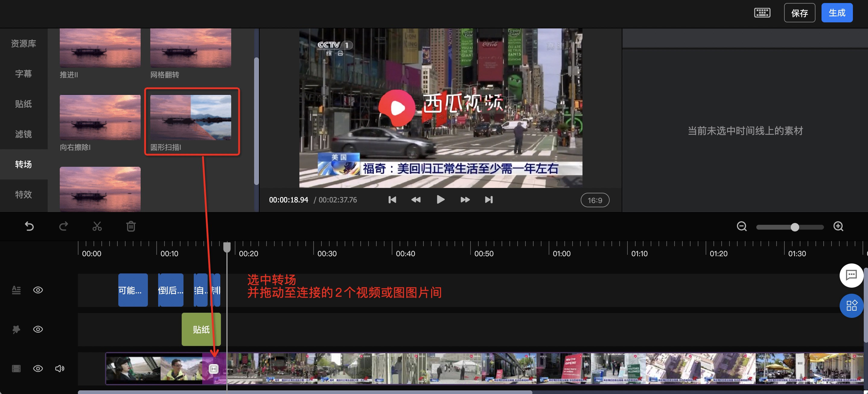Open the 资源库 resource library tab

click(x=24, y=44)
